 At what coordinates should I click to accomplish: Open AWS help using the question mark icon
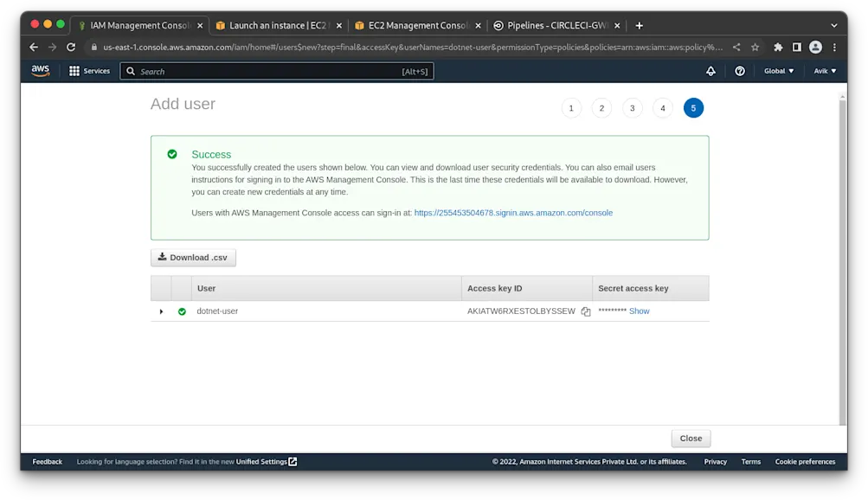(x=740, y=71)
